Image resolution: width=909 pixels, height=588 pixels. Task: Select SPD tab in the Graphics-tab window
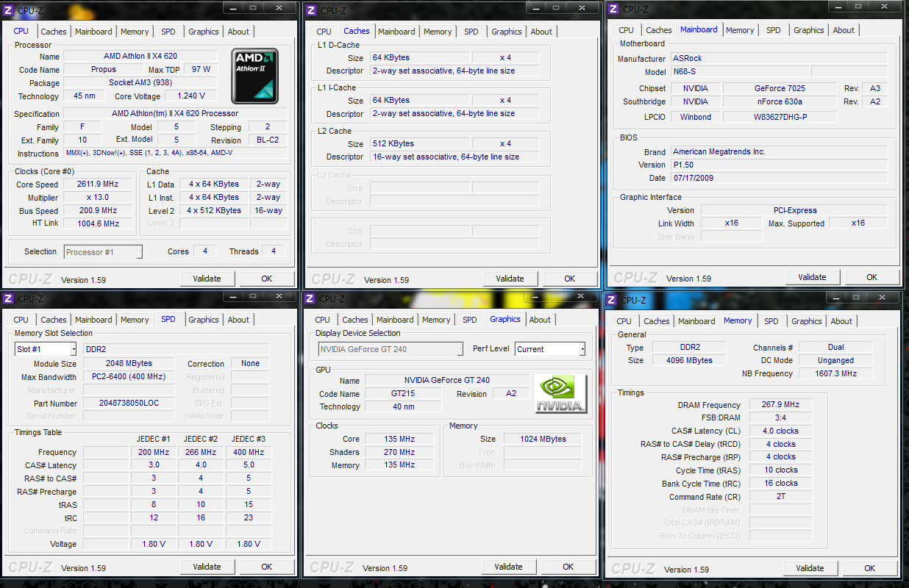click(x=470, y=320)
